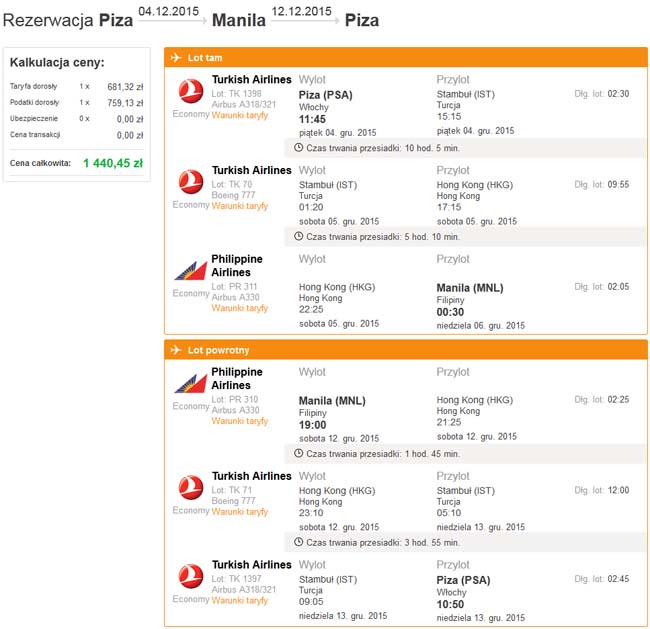Open Warunki taryfy for flight PR 311
650x629 pixels.
pos(240,308)
